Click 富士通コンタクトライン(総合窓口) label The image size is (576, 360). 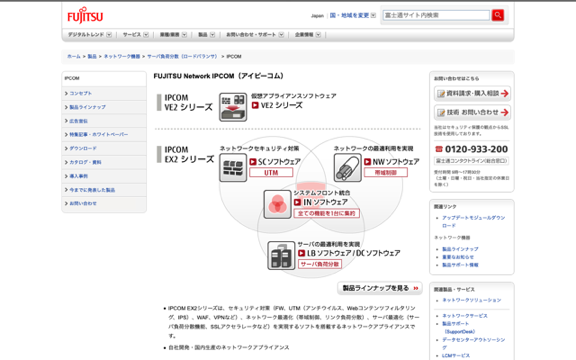(472, 161)
